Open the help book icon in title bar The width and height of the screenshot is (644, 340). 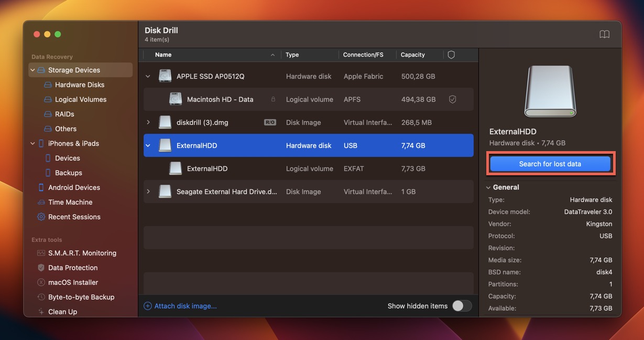(604, 35)
